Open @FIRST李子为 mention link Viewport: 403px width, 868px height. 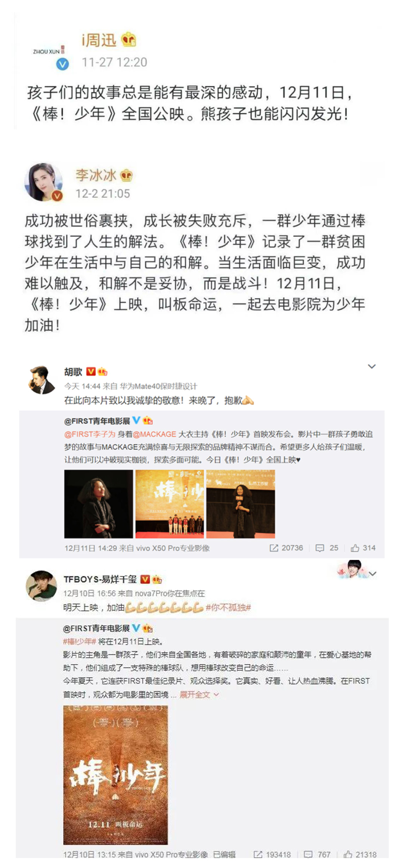click(x=90, y=434)
